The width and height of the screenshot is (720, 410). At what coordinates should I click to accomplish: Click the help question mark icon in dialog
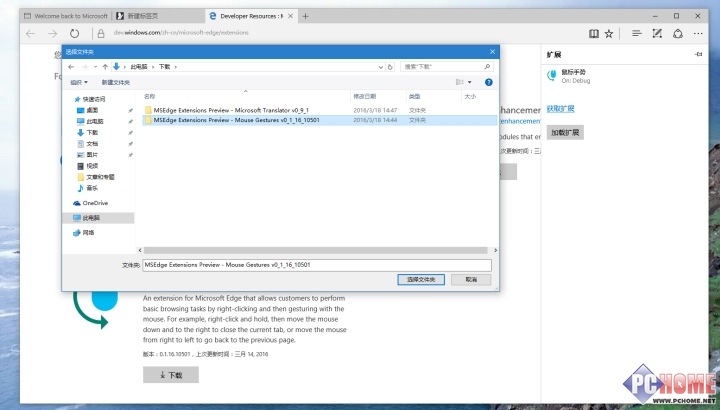[488, 82]
